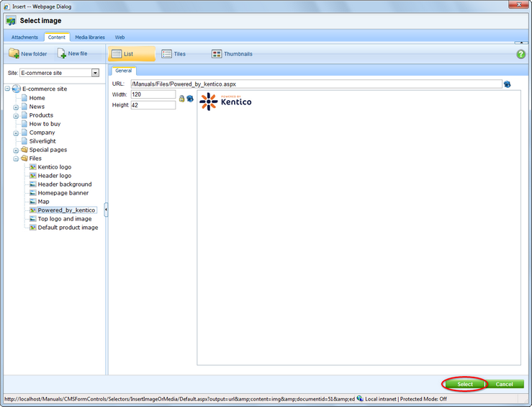
Task: Select the Home page in tree
Action: [37, 98]
